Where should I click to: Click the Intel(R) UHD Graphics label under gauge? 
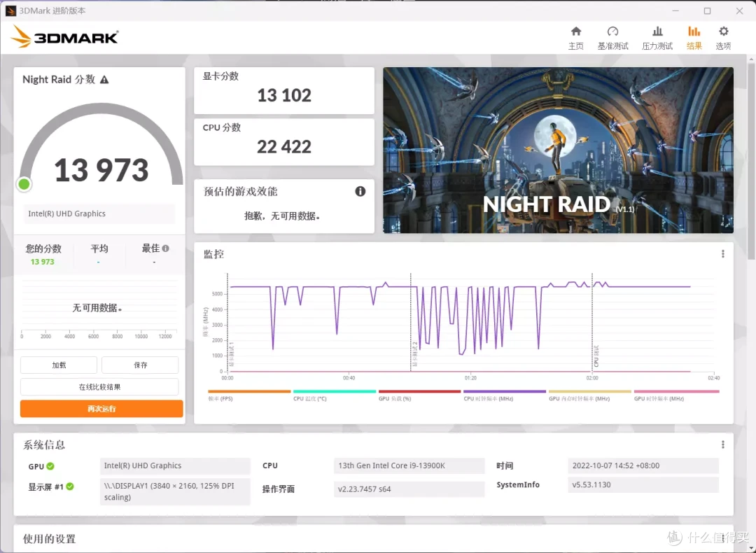pyautogui.click(x=99, y=213)
